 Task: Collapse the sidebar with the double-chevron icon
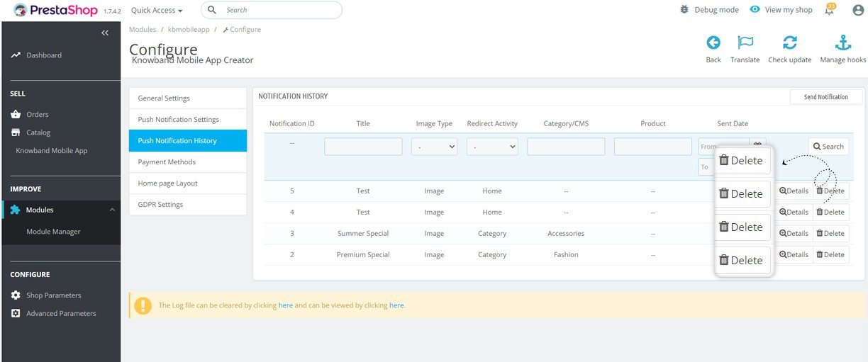coord(105,33)
